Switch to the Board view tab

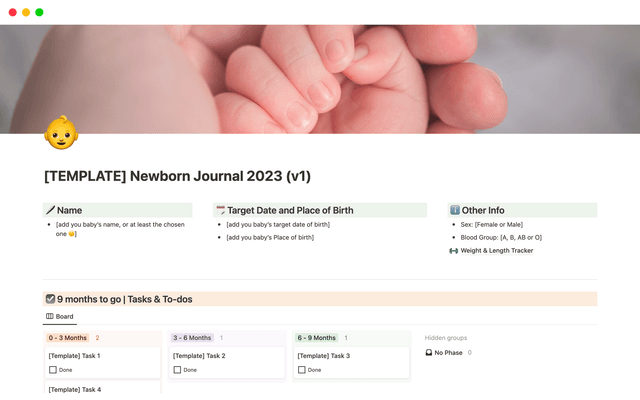[x=59, y=317]
